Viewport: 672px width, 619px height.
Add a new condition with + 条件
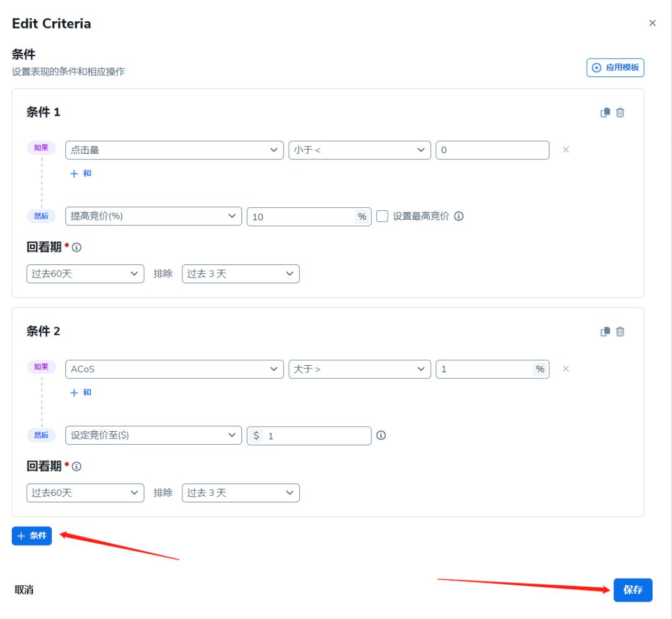[32, 536]
